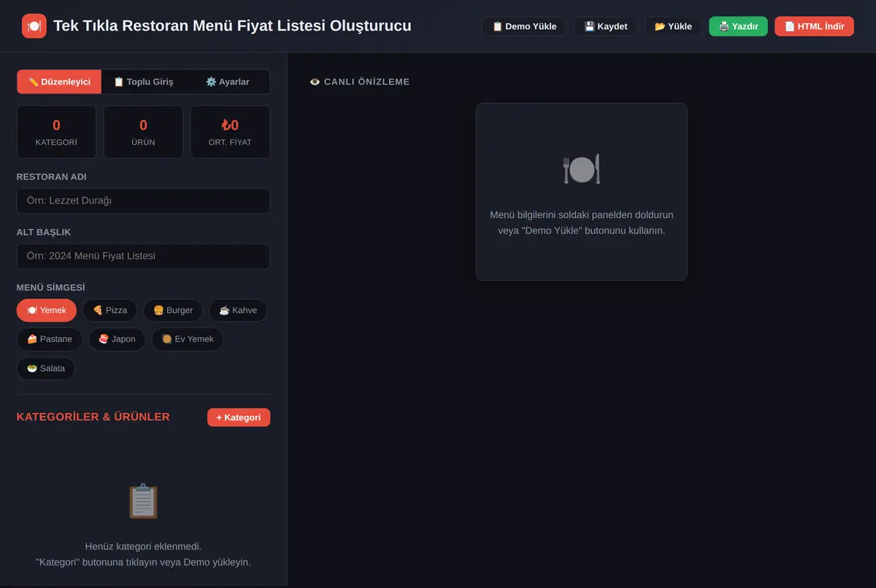Click the Canlı Önizleme heading
876x588 pixels.
[x=360, y=82]
